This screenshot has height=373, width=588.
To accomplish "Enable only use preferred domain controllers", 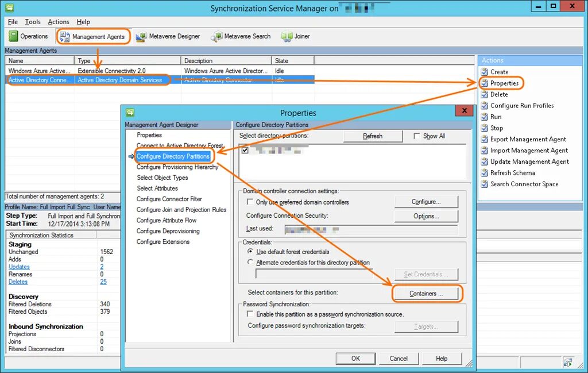I will [250, 202].
